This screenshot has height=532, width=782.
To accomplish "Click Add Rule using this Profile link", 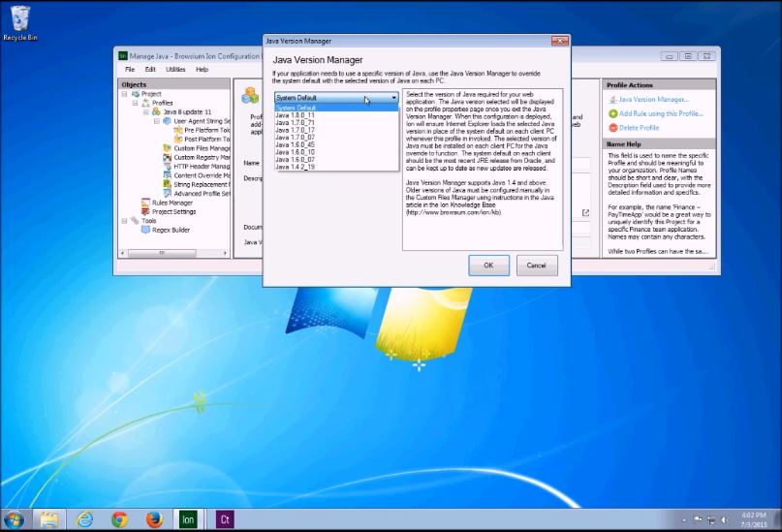I will click(x=661, y=113).
